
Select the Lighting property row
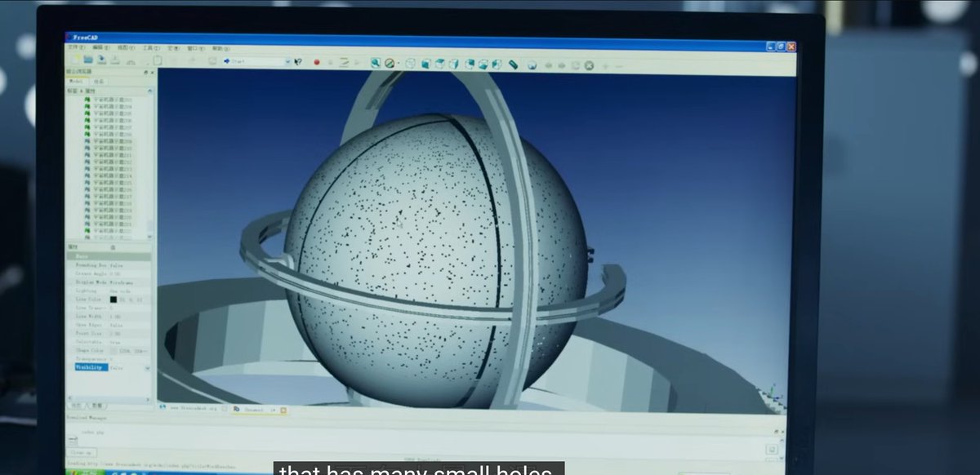click(x=108, y=291)
